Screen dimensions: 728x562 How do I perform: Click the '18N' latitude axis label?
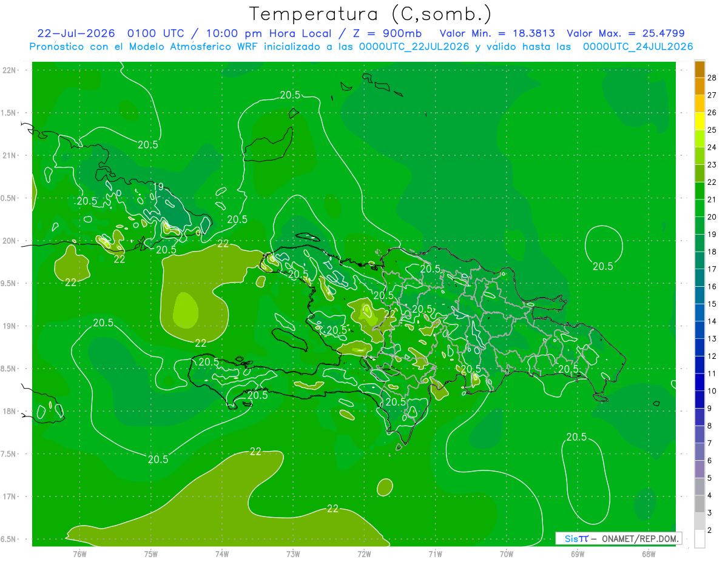coord(10,411)
